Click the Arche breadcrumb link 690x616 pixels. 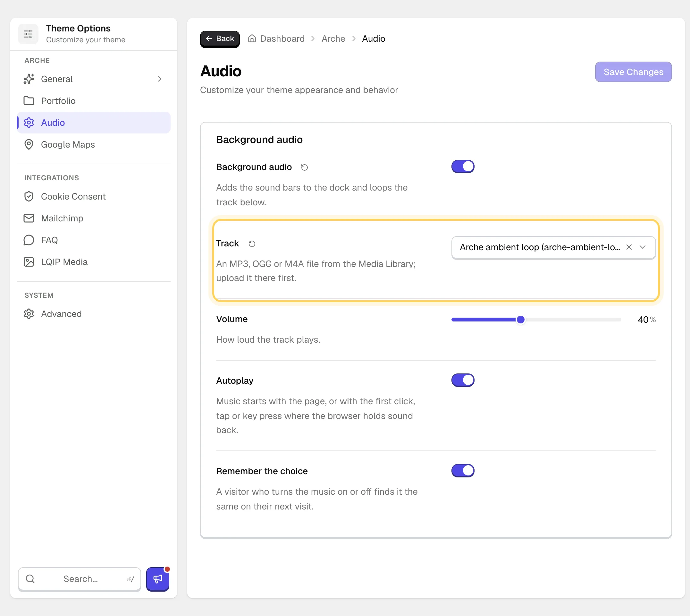(333, 38)
